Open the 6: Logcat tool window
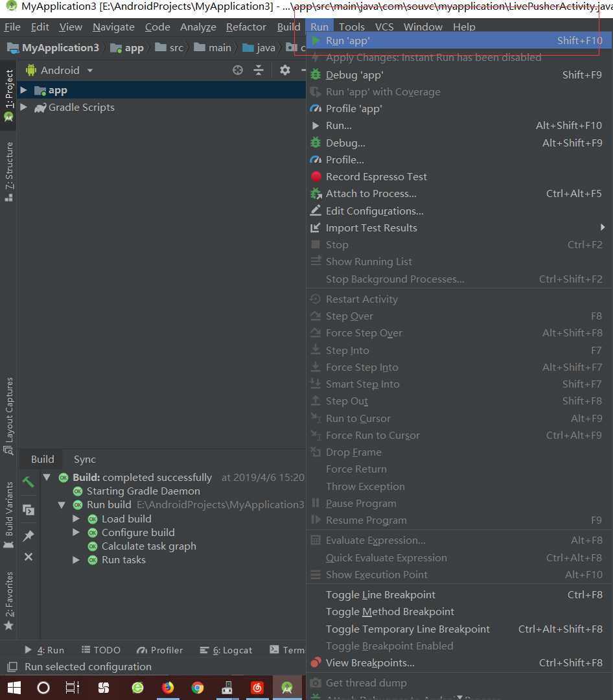Image resolution: width=613 pixels, height=700 pixels. (226, 650)
